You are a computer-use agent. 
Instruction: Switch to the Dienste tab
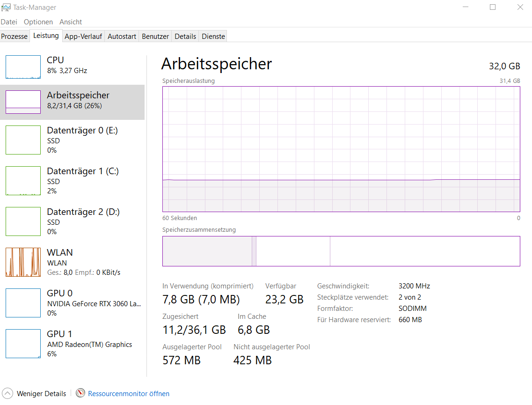click(213, 37)
